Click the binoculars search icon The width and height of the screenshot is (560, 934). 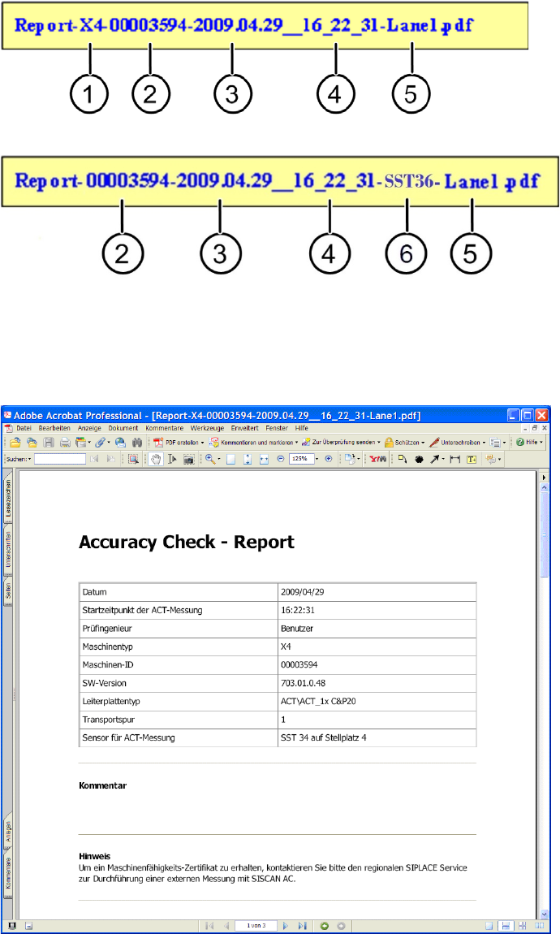[137, 443]
